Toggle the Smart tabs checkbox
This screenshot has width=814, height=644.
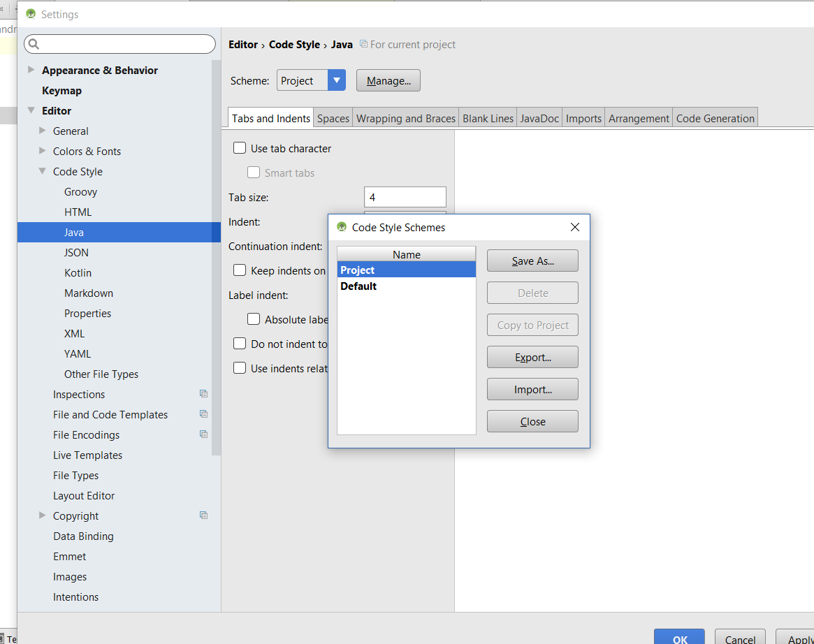tap(254, 173)
